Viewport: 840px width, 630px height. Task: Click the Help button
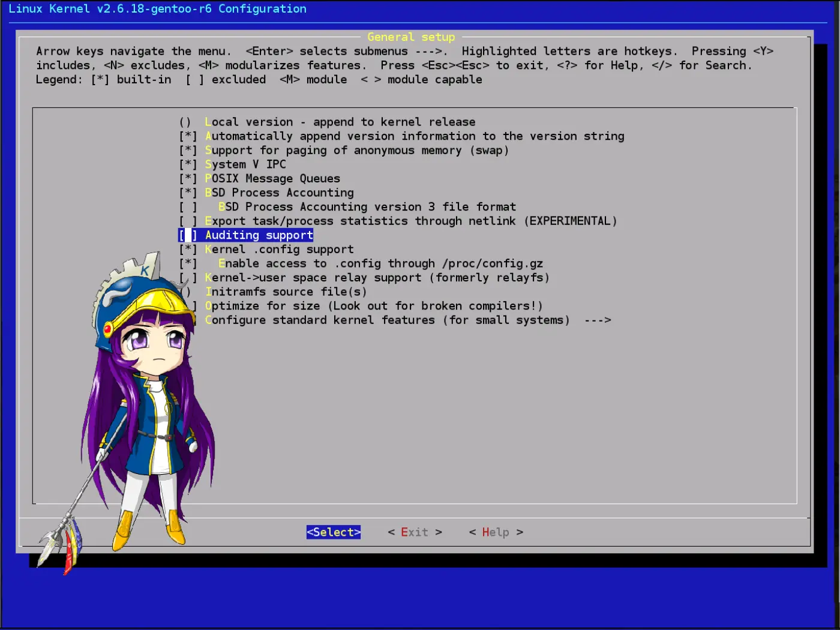[x=496, y=532]
